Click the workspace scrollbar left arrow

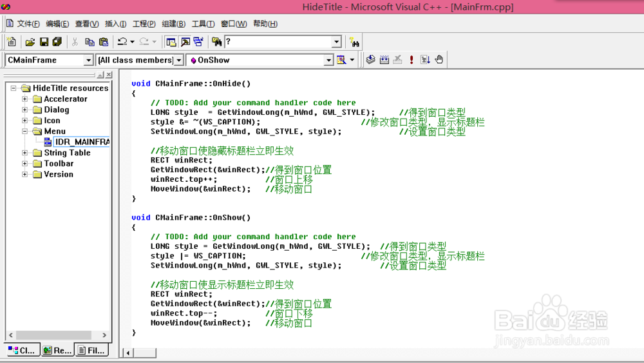(11, 335)
